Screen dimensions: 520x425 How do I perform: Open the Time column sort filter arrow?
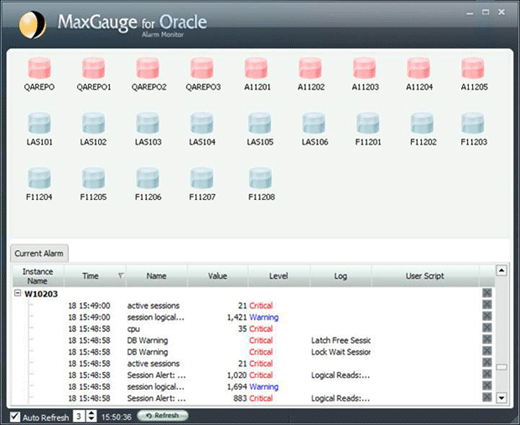(121, 276)
